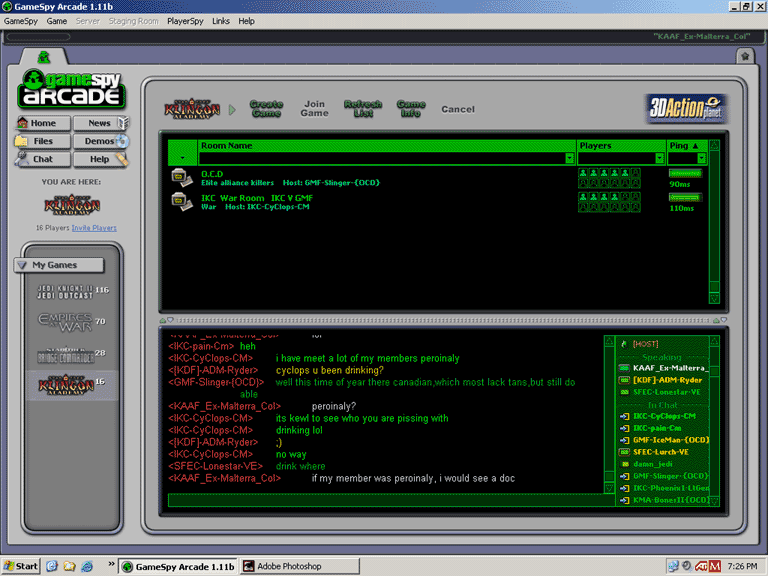
Task: Click Join Game
Action: point(314,109)
